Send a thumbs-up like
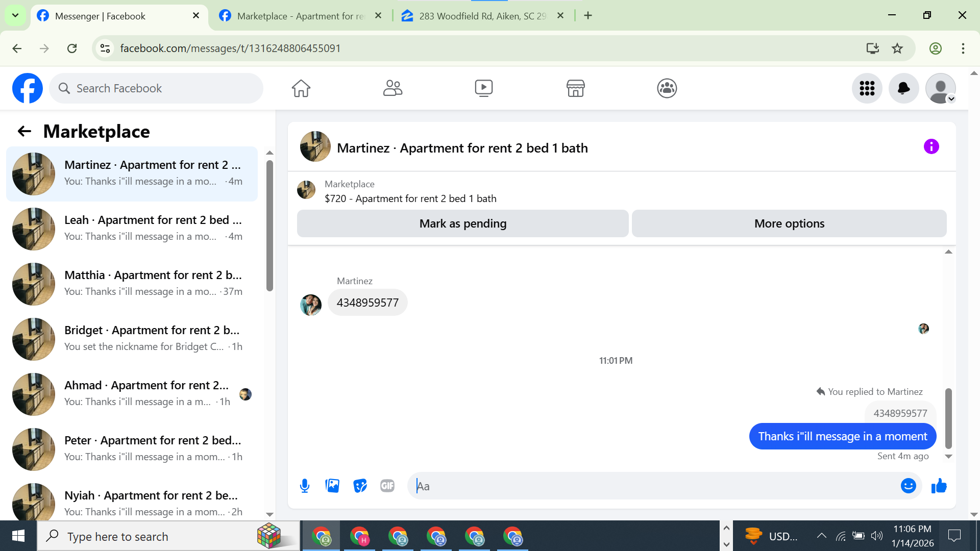The height and width of the screenshot is (551, 980). pos(939,486)
